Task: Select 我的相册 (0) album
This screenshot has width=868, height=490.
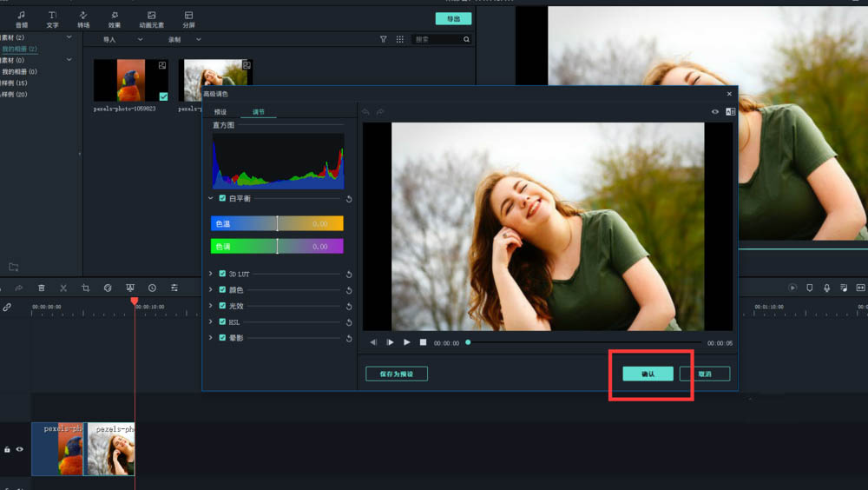Action: tap(19, 71)
